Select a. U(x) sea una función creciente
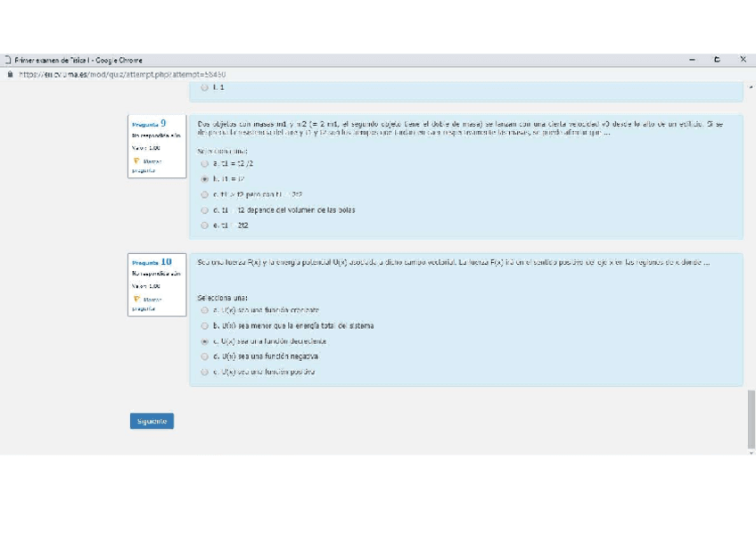Image resolution: width=756 pixels, height=534 pixels. (x=205, y=310)
